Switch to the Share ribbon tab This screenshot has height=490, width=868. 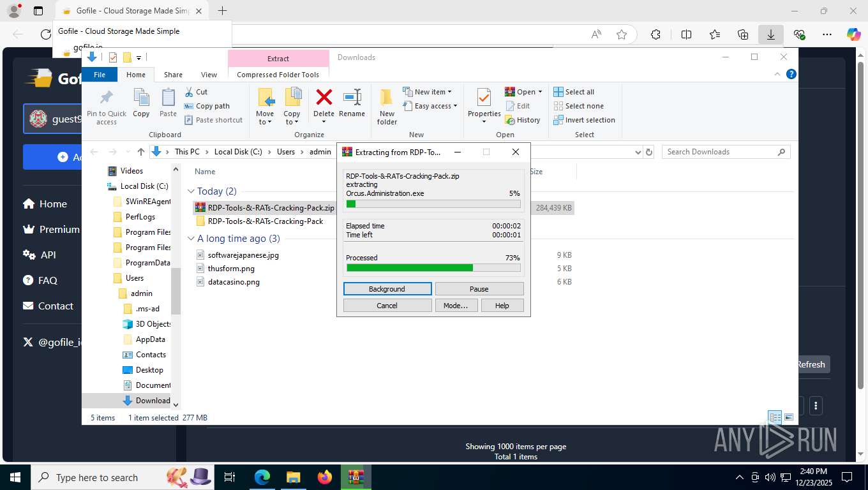click(x=173, y=75)
